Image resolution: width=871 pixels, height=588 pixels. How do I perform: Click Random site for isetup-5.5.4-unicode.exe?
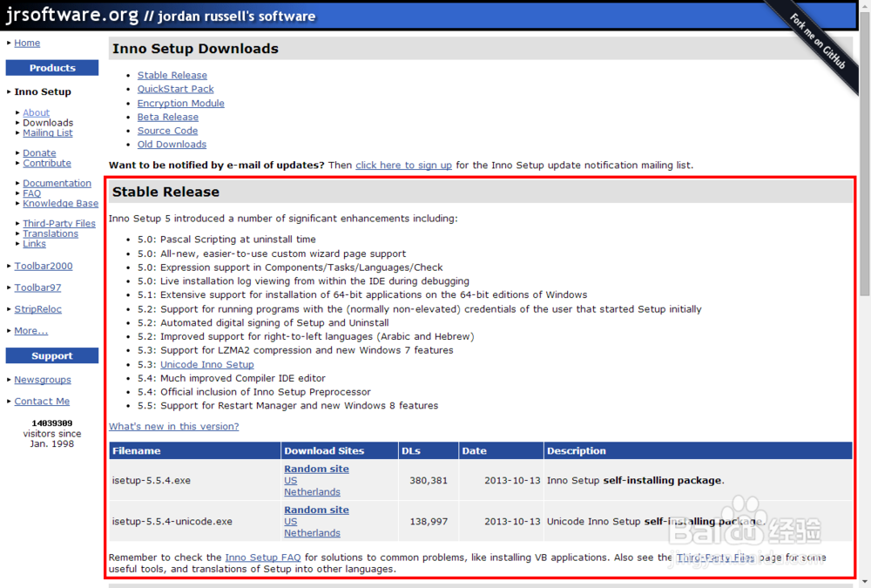pyautogui.click(x=317, y=510)
